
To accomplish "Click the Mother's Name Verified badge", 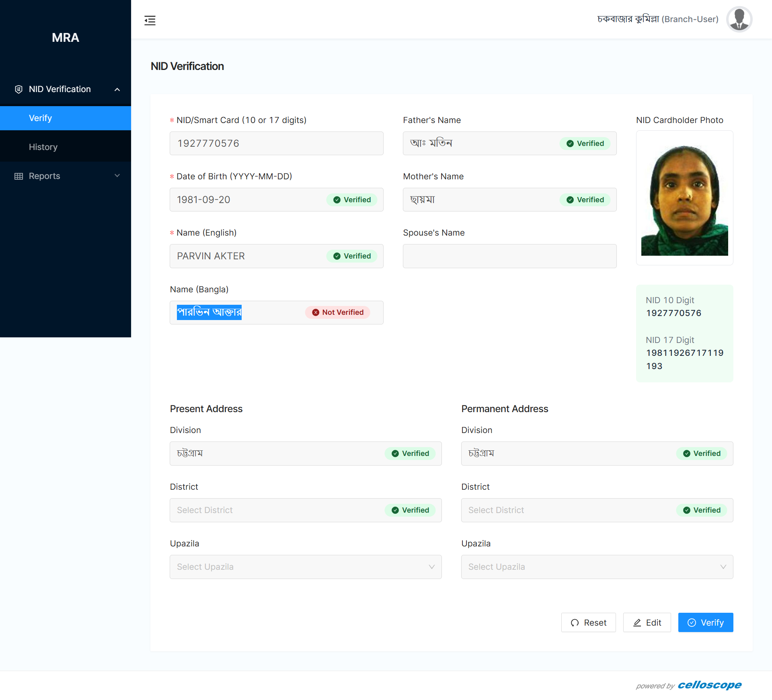I will click(x=585, y=200).
